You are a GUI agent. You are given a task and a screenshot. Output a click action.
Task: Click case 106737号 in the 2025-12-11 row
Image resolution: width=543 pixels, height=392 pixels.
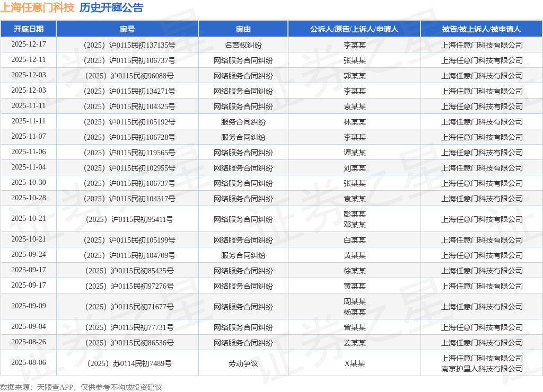coord(129,60)
